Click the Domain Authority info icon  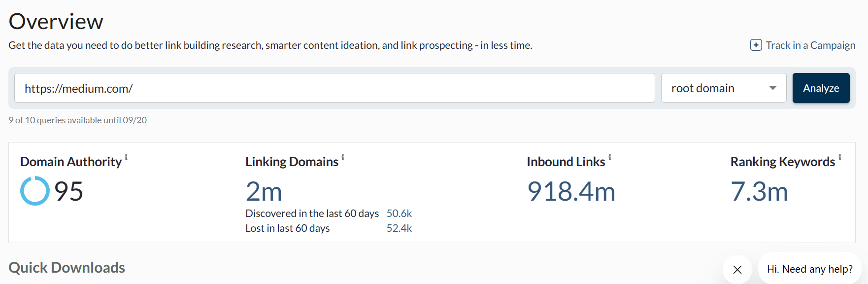(x=126, y=158)
